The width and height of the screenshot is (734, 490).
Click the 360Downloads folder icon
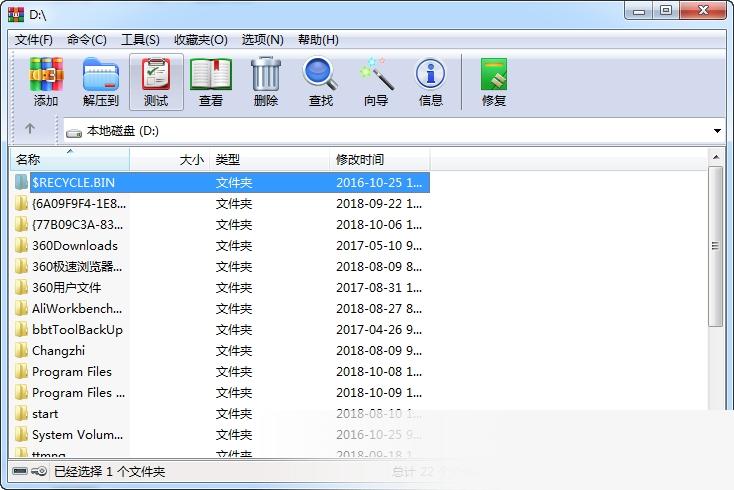tap(21, 245)
